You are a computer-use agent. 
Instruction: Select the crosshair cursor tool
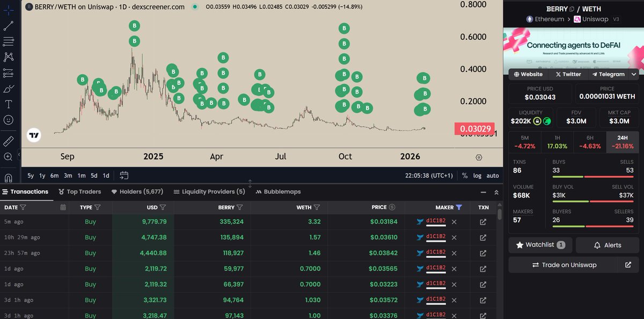9,10
